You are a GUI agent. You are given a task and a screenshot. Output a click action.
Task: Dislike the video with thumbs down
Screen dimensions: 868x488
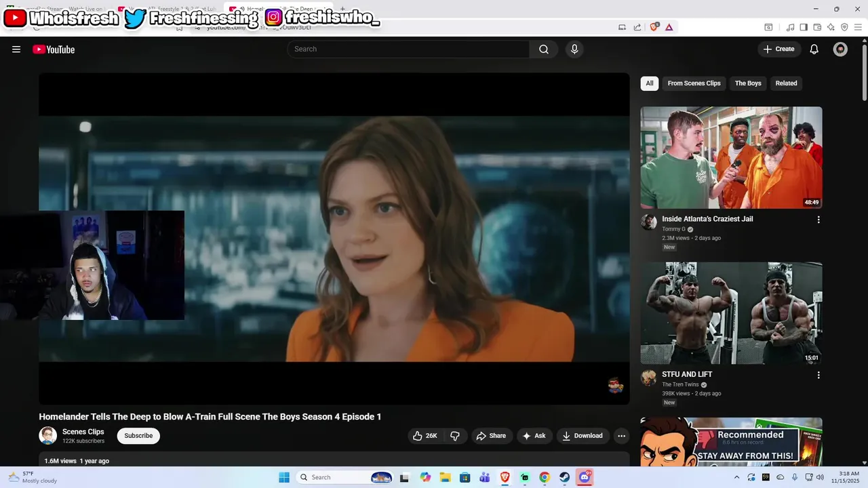pos(455,436)
